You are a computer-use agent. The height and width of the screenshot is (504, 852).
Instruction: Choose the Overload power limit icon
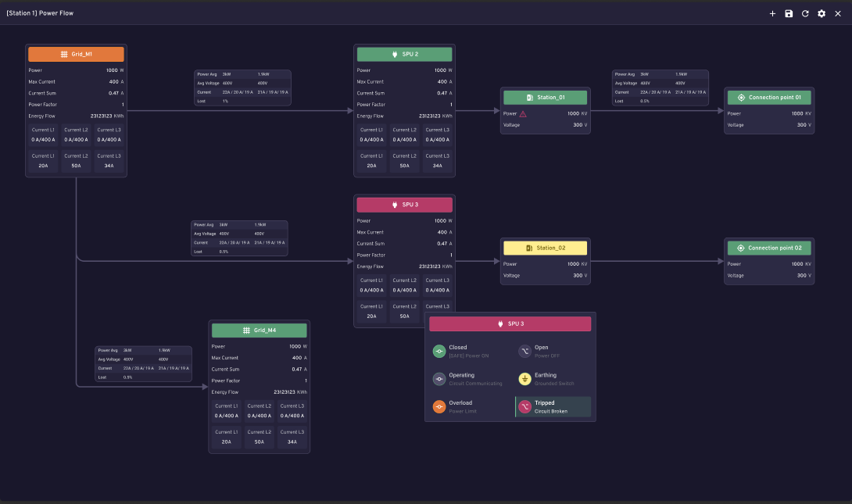tap(439, 407)
